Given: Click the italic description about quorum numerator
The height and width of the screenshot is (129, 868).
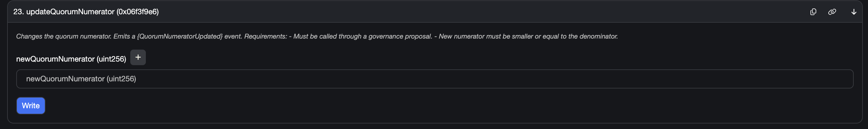Looking at the screenshot, I should tap(317, 36).
